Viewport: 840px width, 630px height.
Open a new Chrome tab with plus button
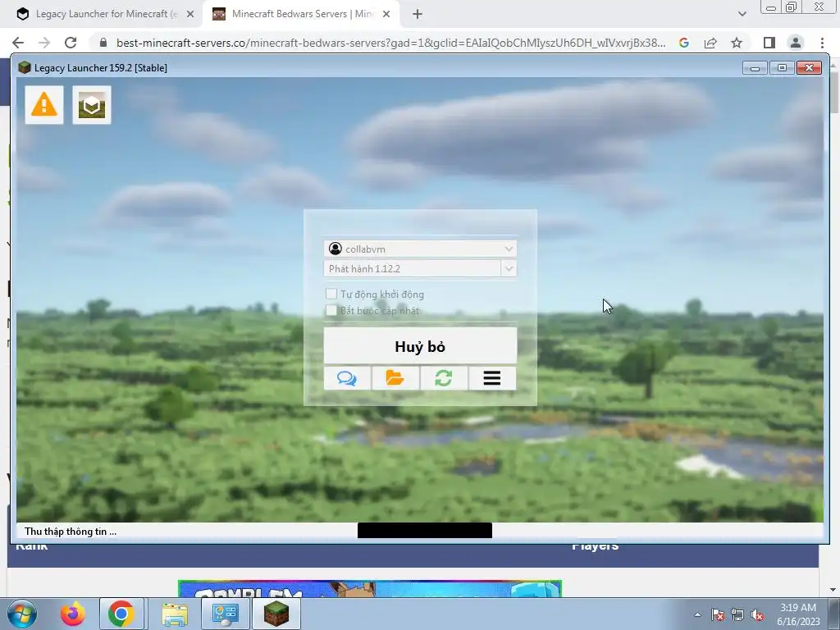[x=418, y=14]
